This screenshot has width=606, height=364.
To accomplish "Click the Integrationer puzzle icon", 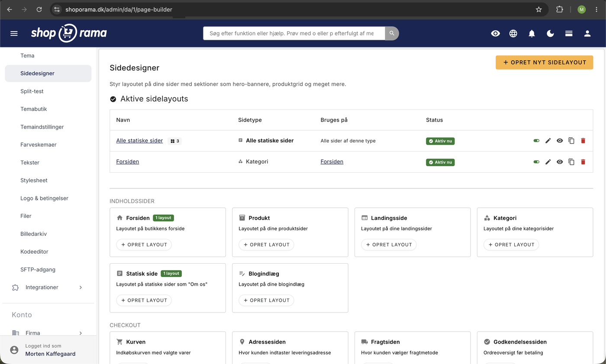I will tap(16, 287).
